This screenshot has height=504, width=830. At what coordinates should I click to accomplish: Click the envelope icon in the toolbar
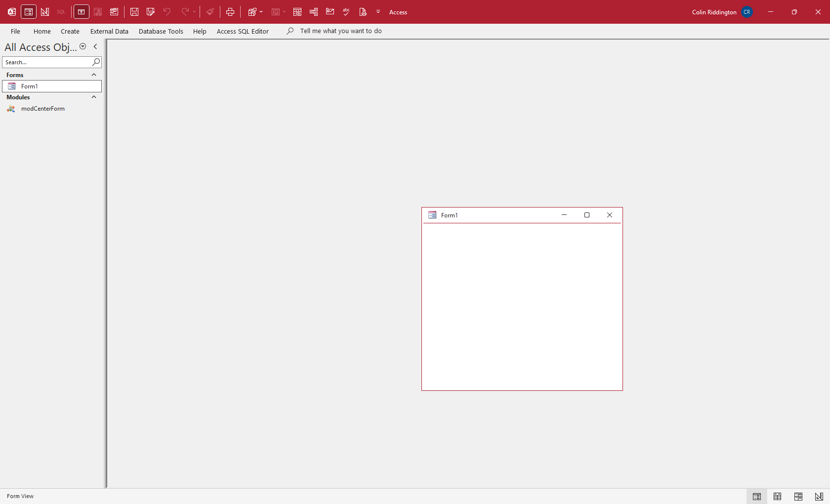(x=330, y=12)
